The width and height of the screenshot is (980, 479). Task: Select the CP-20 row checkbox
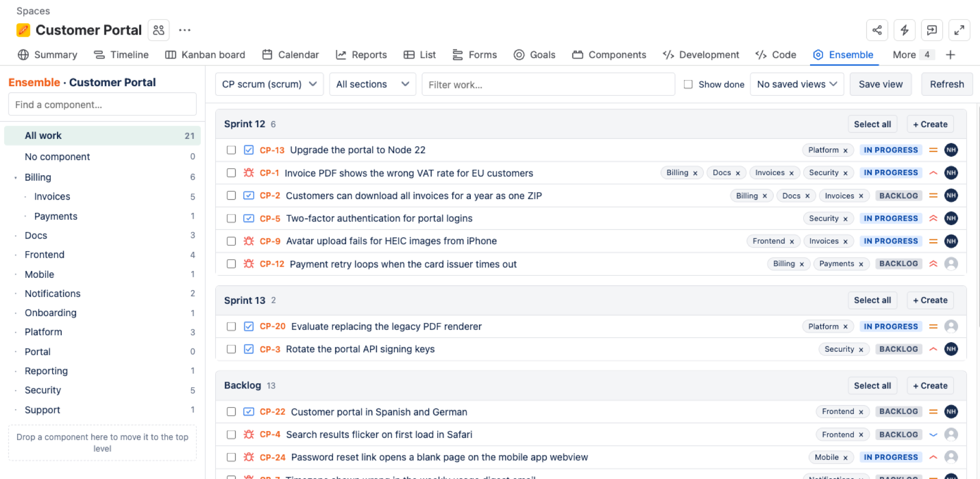coord(231,326)
